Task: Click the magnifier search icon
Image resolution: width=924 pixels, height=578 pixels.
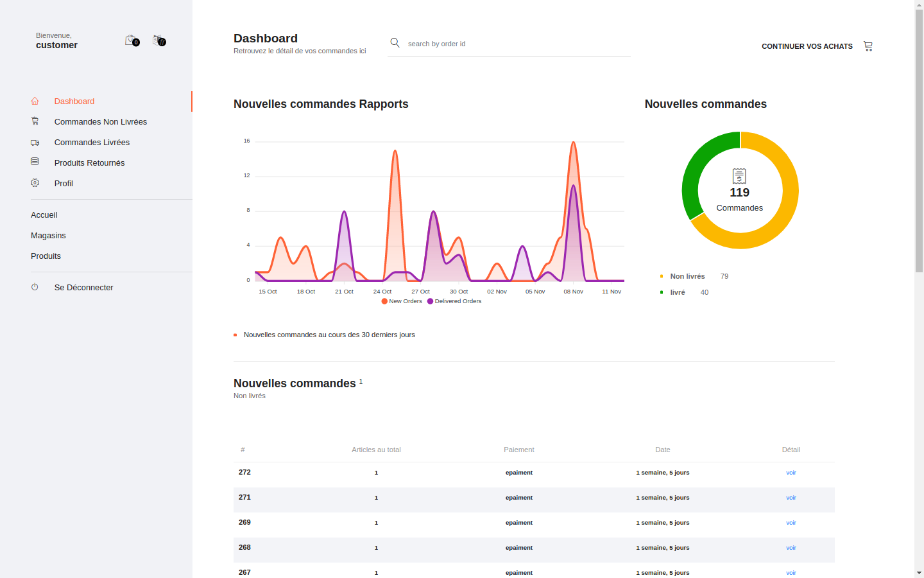Action: [395, 43]
